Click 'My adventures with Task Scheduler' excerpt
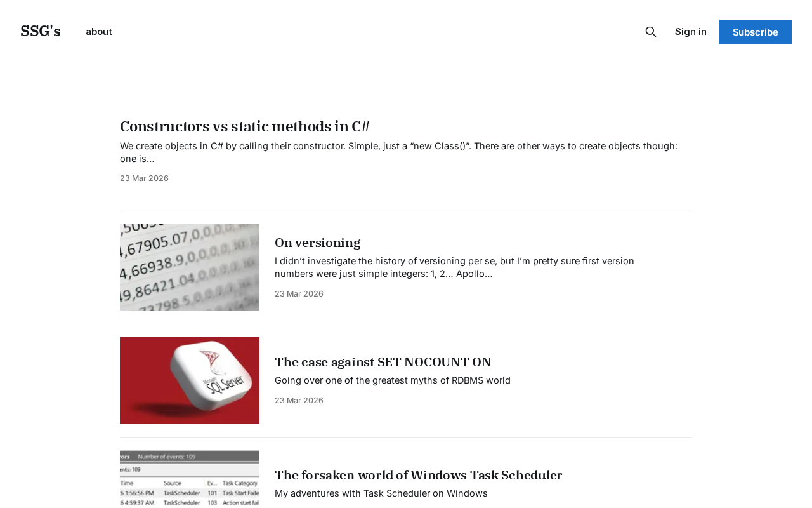This screenshot has width=812, height=508. (381, 493)
